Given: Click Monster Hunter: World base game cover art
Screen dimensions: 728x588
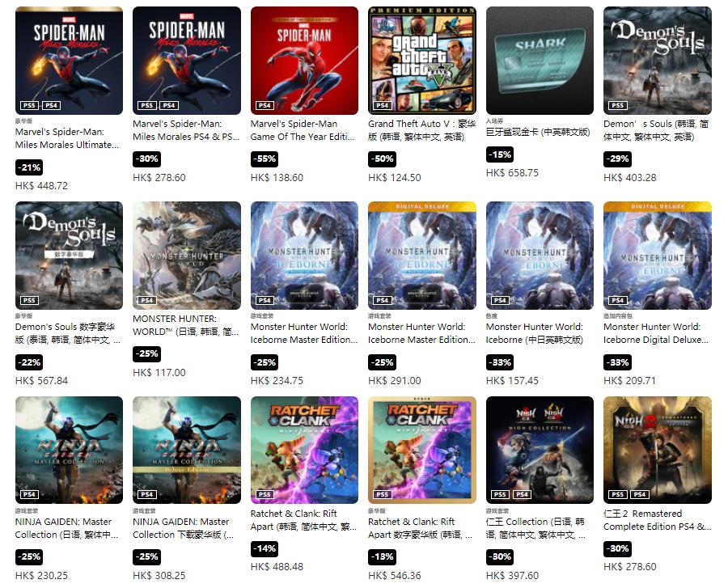Looking at the screenshot, I should point(187,256).
